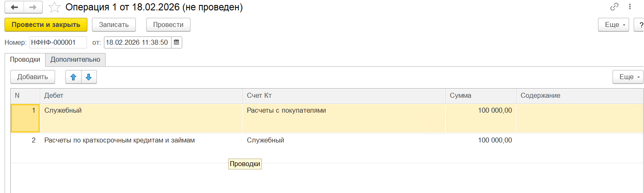Add a new row with 'Добавить'
Screen dimensions: 644x193
coord(33,77)
